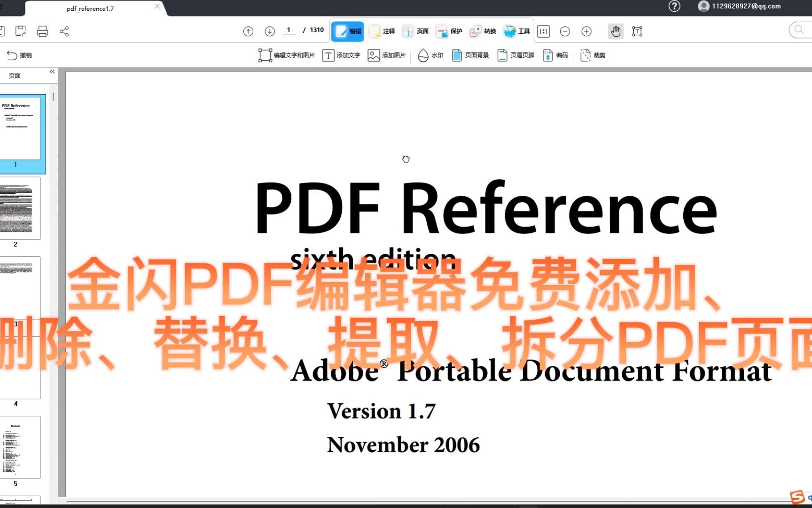Screen dimensions: 812x508
Task: Click the fit-to-page view icon
Action: click(x=543, y=31)
